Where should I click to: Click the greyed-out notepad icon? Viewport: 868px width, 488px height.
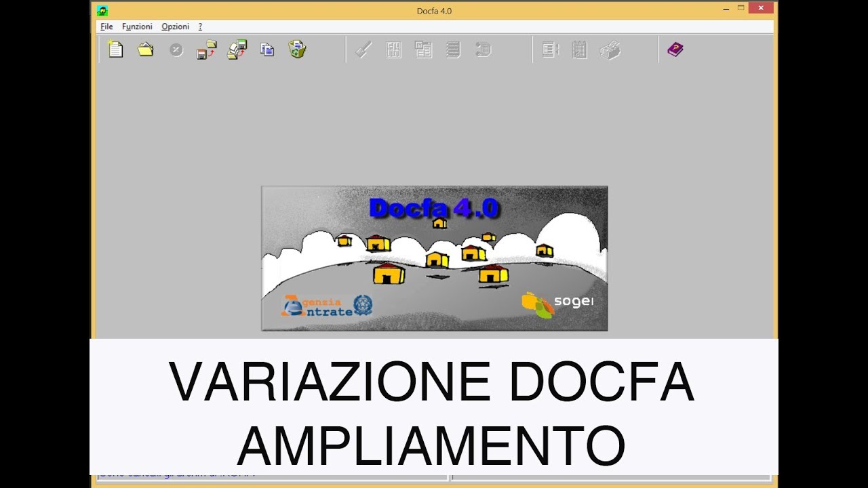(580, 49)
